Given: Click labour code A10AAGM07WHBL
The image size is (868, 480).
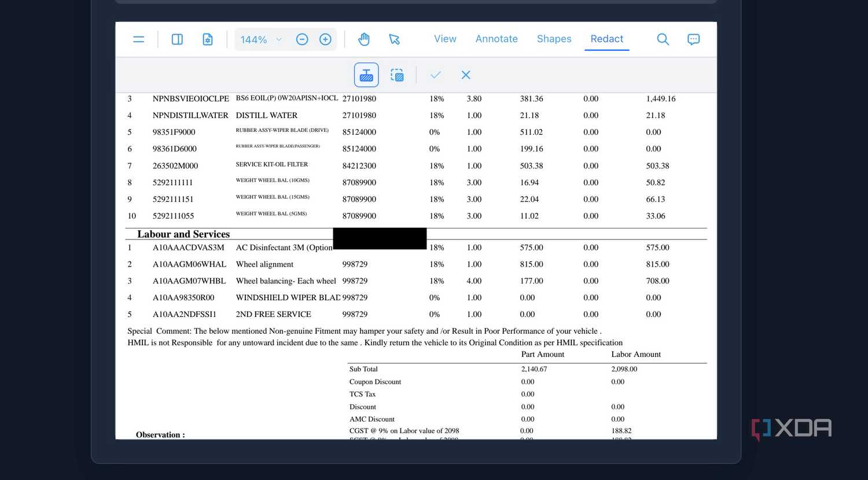Looking at the screenshot, I should point(189,281).
